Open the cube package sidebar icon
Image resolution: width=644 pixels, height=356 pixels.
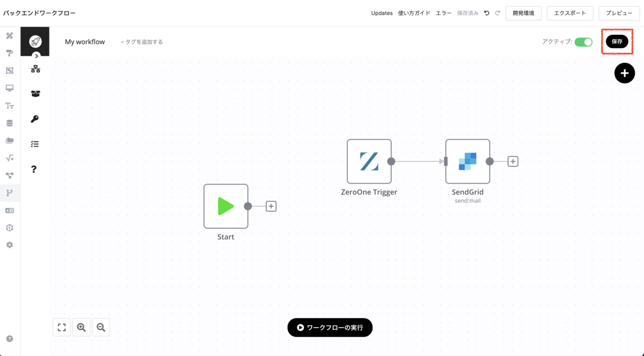(x=10, y=228)
